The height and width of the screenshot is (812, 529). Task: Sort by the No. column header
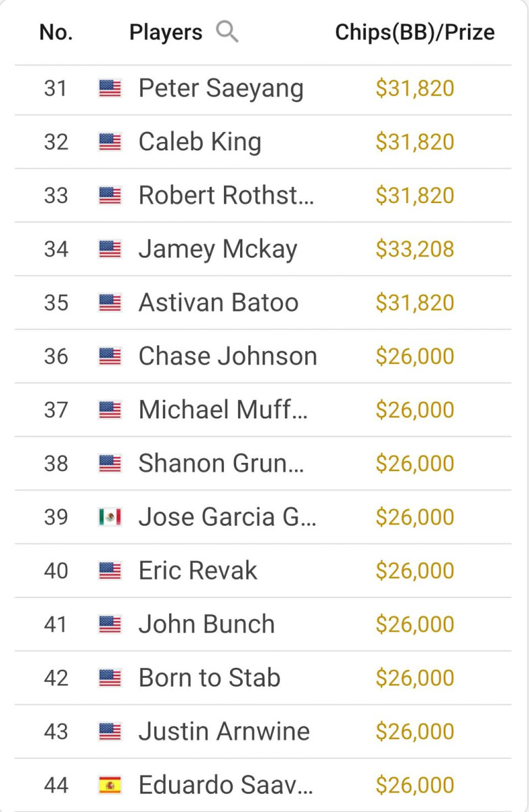[x=56, y=32]
